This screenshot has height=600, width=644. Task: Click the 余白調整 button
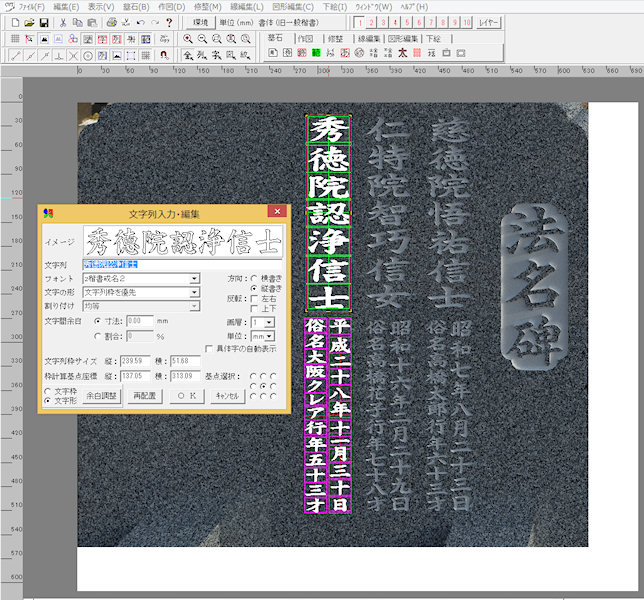click(x=102, y=396)
